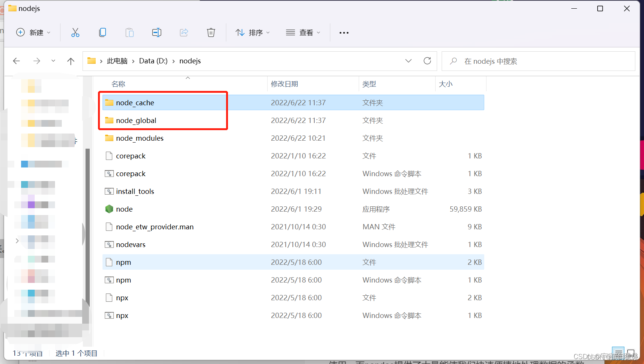
Task: Click the Rename icon in toolbar
Action: coord(157,32)
